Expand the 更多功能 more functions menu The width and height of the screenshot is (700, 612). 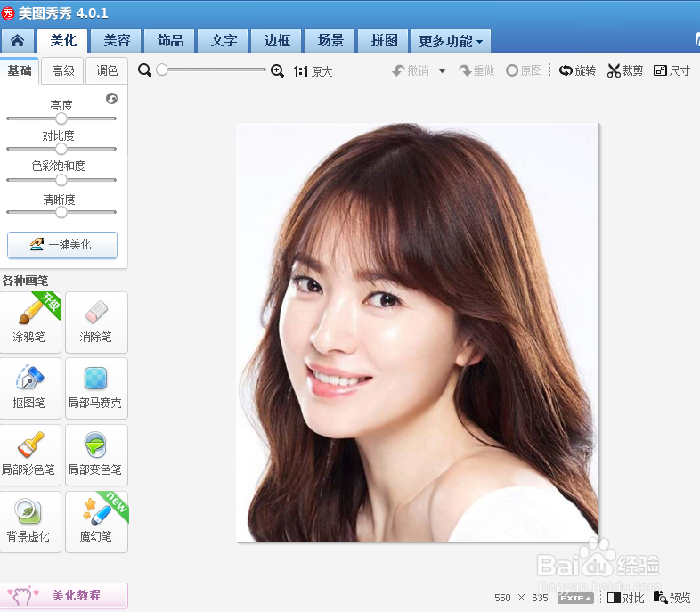[451, 41]
